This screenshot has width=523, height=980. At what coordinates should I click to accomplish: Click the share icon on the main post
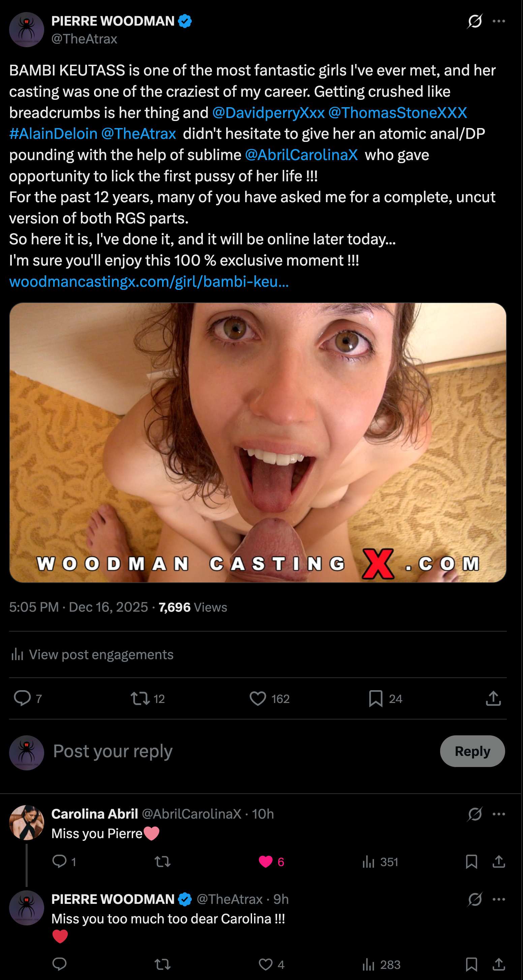point(493,699)
